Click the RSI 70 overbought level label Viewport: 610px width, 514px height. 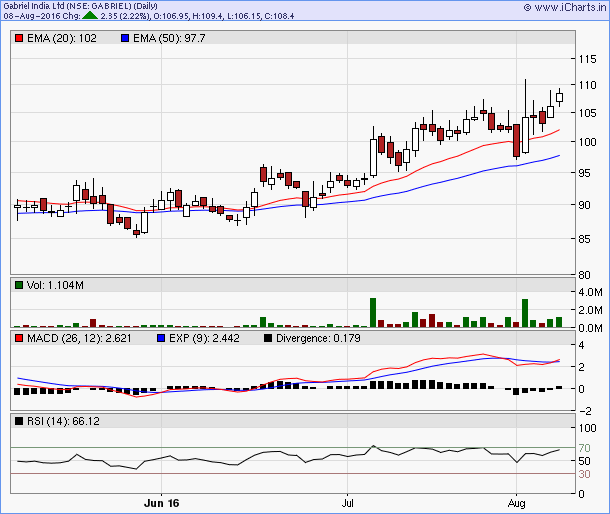pyautogui.click(x=584, y=448)
